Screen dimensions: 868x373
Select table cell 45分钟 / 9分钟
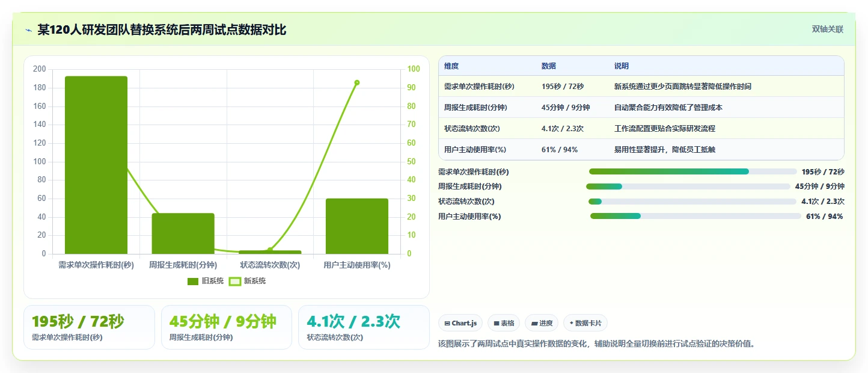(566, 108)
